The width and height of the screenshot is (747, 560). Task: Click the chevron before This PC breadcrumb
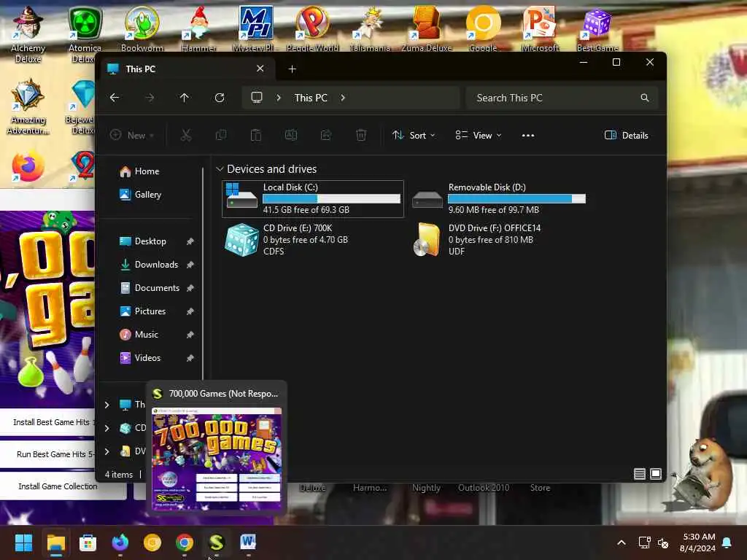coord(279,98)
